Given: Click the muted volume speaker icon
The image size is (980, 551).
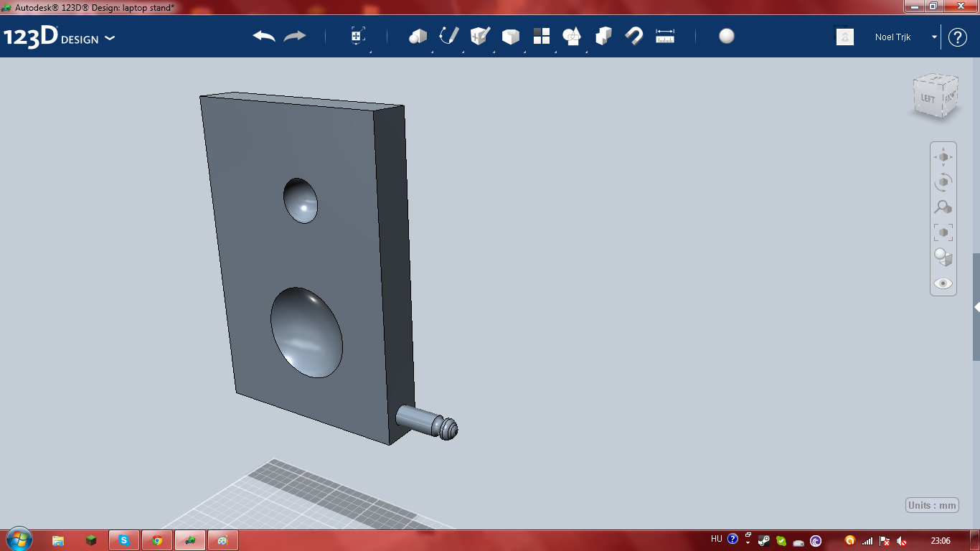Looking at the screenshot, I should [902, 541].
